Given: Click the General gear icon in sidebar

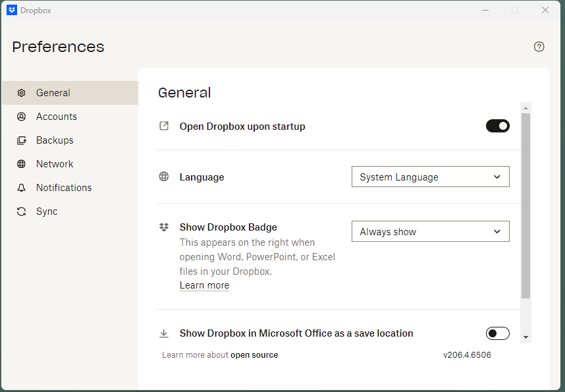Looking at the screenshot, I should [21, 93].
